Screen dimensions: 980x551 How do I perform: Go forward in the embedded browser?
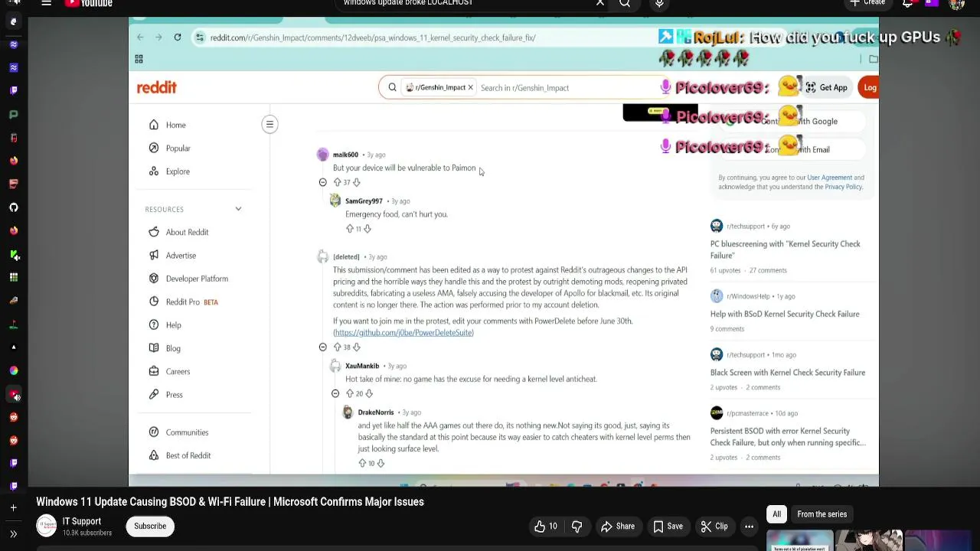tap(158, 37)
